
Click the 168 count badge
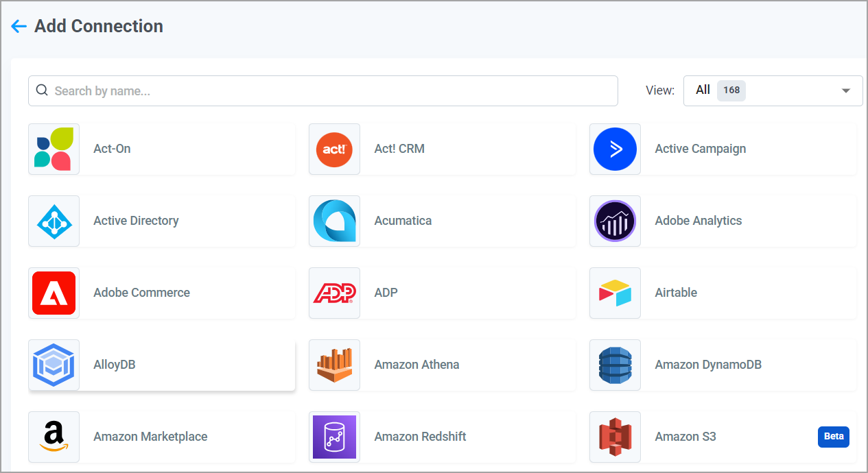point(731,90)
